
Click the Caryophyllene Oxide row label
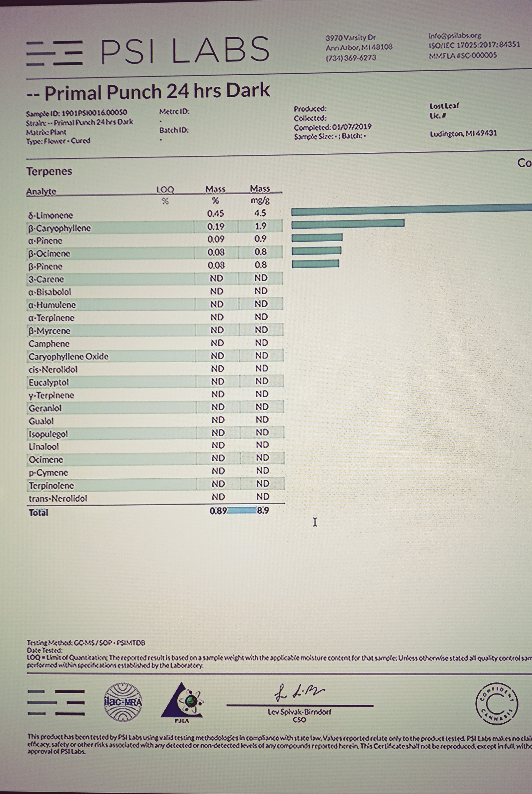[x=68, y=357]
